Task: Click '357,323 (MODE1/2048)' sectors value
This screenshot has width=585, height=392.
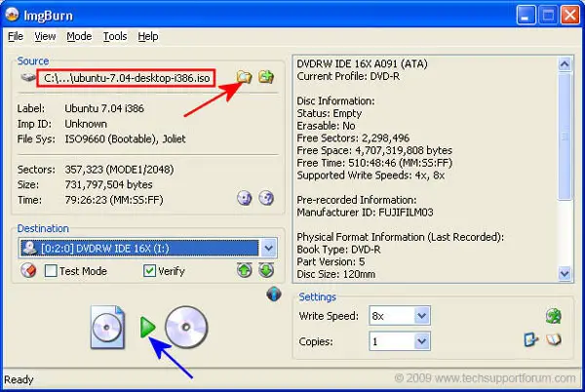Action: (x=119, y=170)
